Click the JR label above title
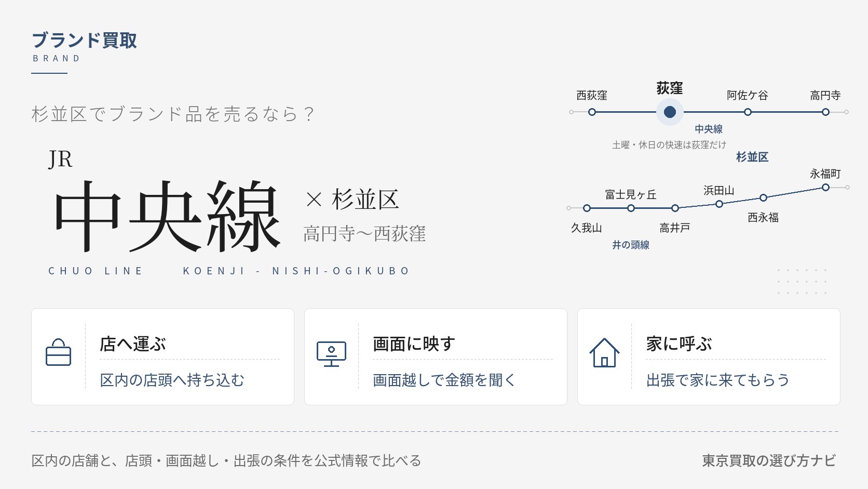Image resolution: width=868 pixels, height=489 pixels. [60, 159]
